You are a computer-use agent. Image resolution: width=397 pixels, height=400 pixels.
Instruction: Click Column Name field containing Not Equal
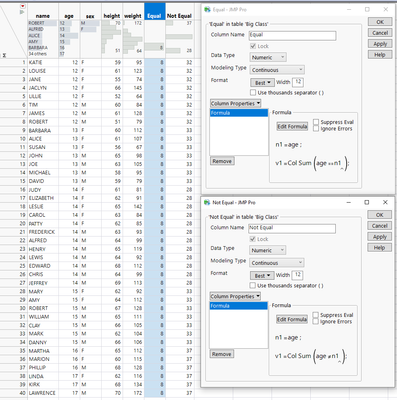[292, 228]
